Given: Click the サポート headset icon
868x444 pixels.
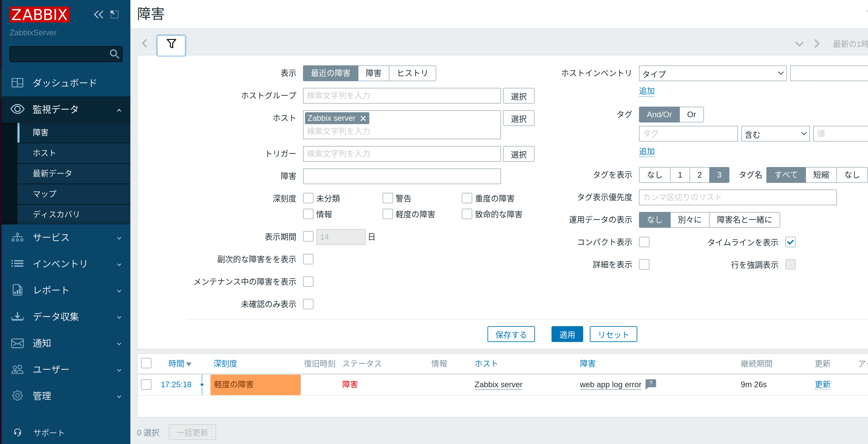Looking at the screenshot, I should pyautogui.click(x=17, y=432).
